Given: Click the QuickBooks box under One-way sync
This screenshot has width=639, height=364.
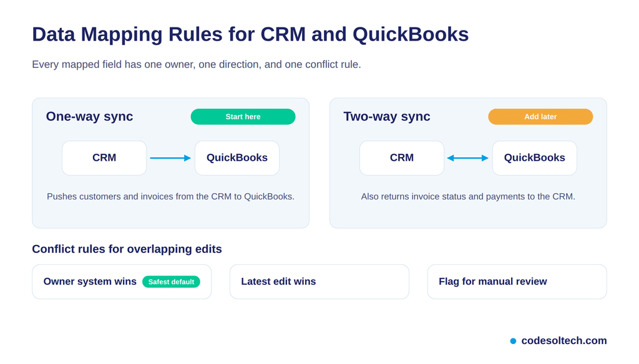Looking at the screenshot, I should (237, 158).
